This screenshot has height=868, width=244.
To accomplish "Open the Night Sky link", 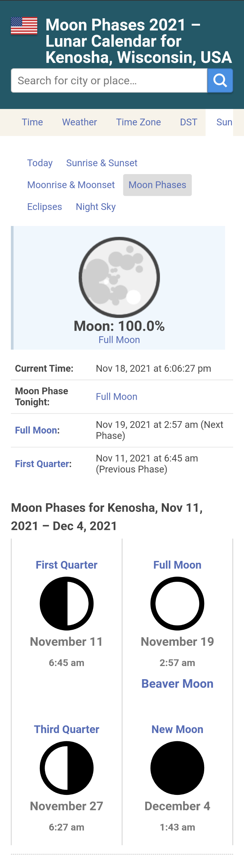I will [96, 207].
